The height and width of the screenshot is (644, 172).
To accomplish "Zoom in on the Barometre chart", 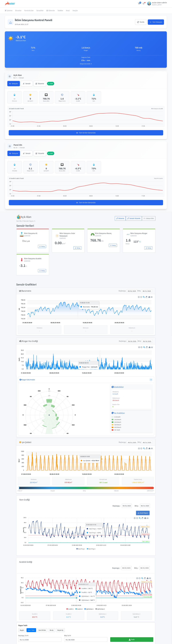I will 139,297.
